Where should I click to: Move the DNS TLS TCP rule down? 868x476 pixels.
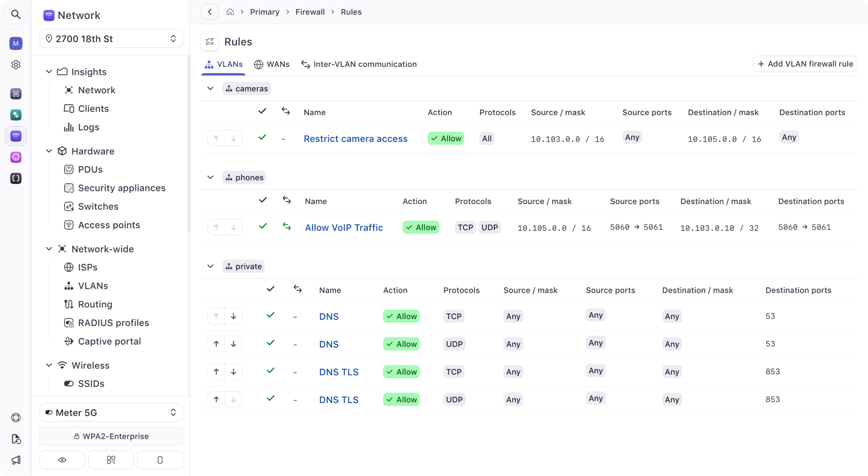coord(234,372)
